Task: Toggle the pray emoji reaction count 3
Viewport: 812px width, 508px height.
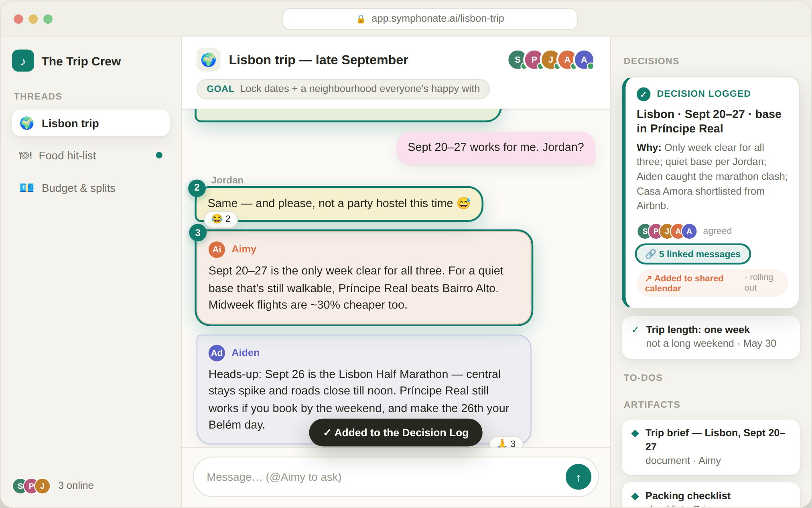Action: pos(506,443)
